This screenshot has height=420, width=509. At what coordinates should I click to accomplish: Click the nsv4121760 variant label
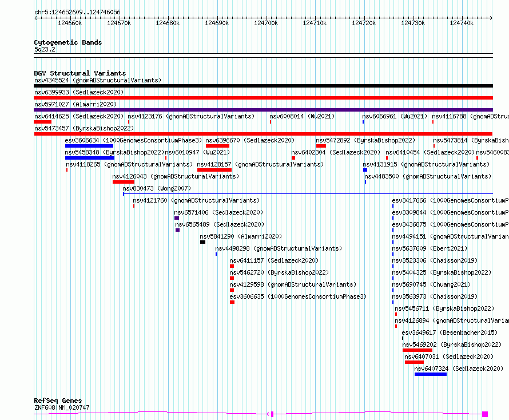coord(196,200)
